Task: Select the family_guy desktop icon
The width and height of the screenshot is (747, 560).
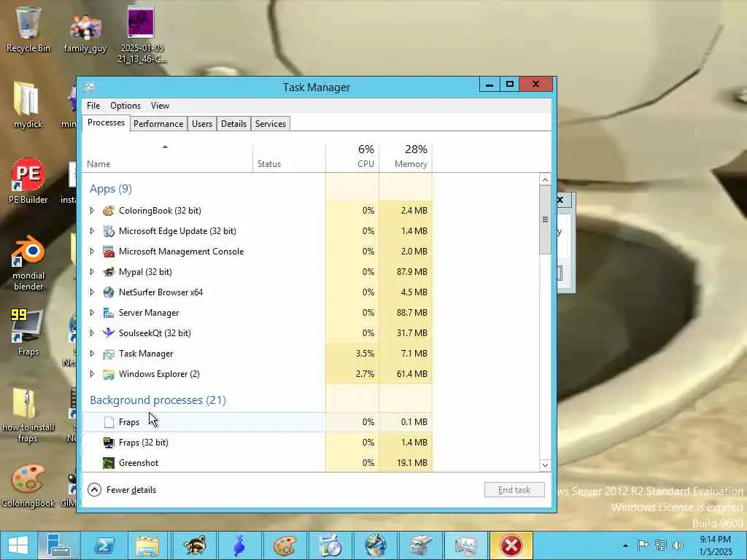Action: pos(85,34)
